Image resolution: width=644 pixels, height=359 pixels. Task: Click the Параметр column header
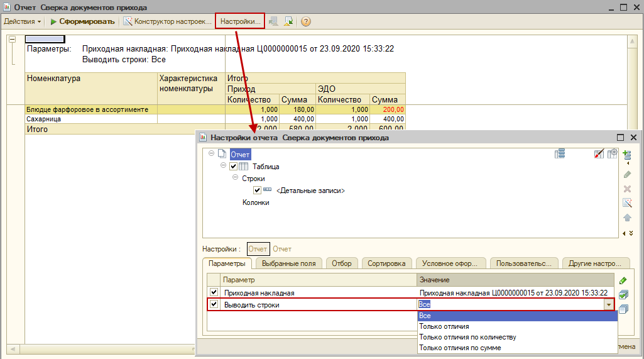319,280
